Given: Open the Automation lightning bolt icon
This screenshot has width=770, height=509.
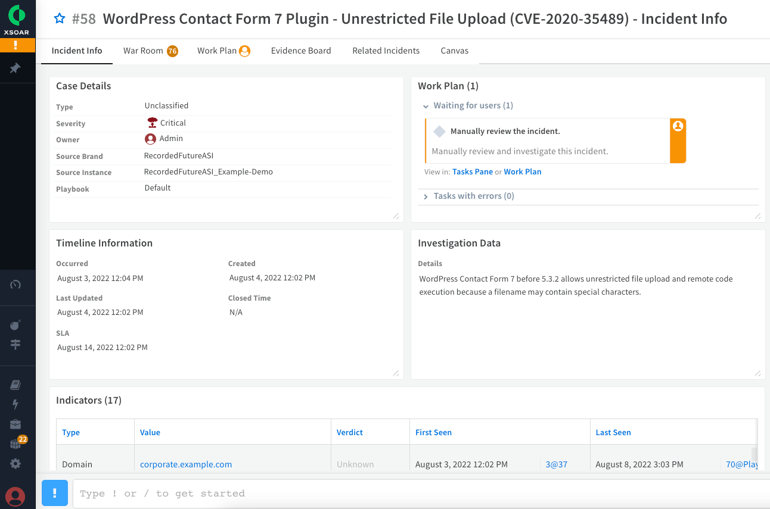Looking at the screenshot, I should tap(15, 404).
